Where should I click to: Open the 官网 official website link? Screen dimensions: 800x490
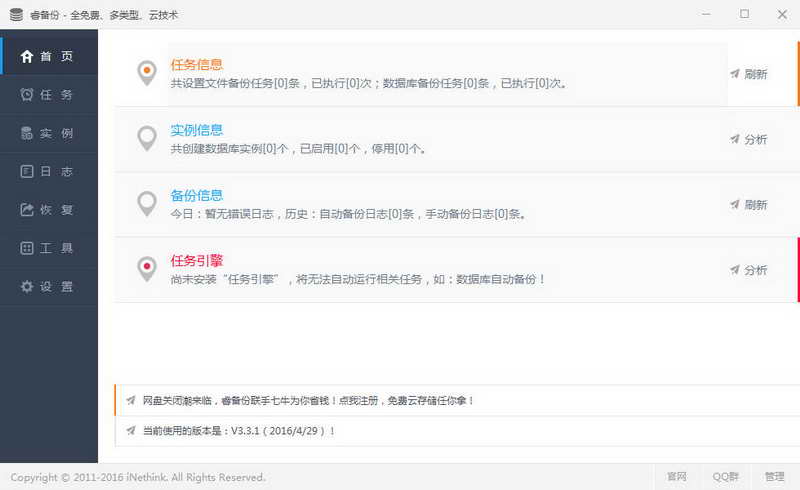tap(677, 477)
